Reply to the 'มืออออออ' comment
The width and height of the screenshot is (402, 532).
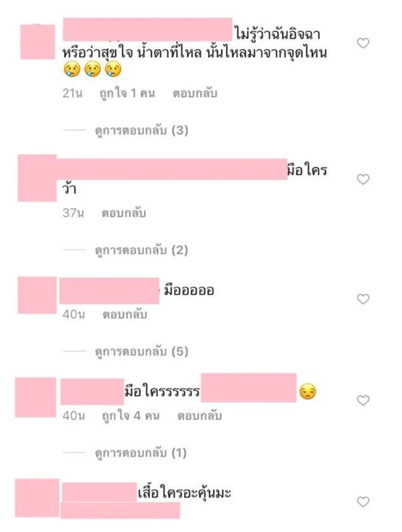[x=125, y=314]
